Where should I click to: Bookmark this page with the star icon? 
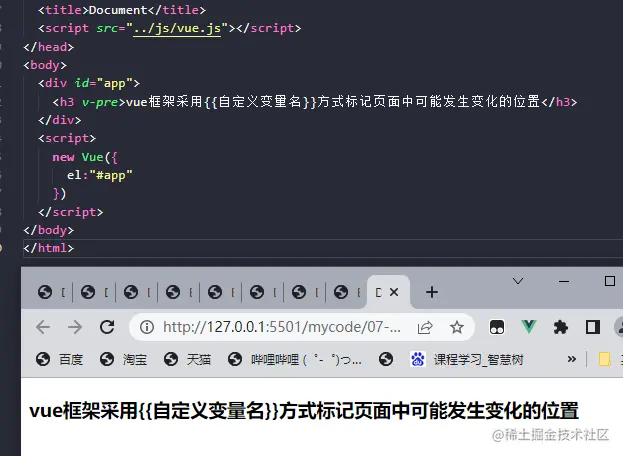[x=457, y=328]
